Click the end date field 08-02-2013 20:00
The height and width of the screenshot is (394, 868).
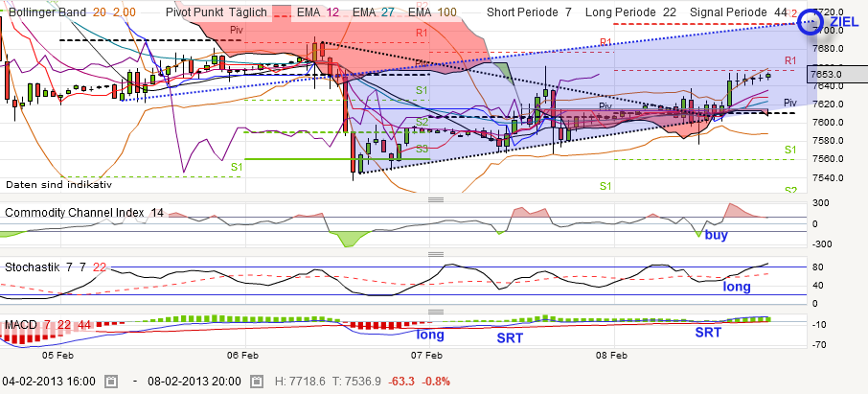click(x=194, y=382)
